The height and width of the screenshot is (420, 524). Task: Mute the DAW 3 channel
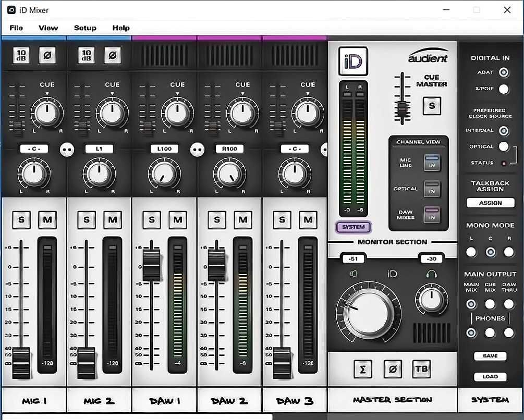pyautogui.click(x=308, y=220)
